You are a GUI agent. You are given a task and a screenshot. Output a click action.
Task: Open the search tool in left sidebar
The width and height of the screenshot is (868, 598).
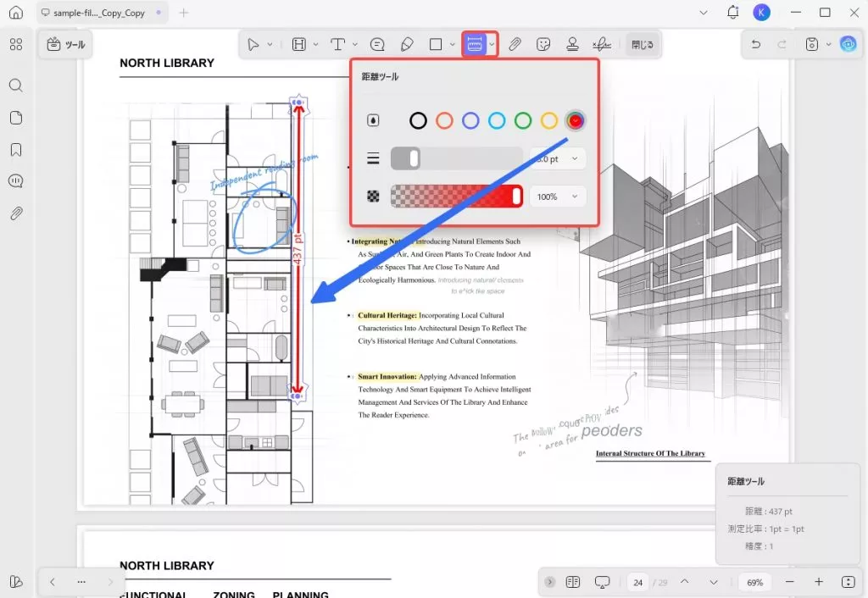click(x=16, y=86)
